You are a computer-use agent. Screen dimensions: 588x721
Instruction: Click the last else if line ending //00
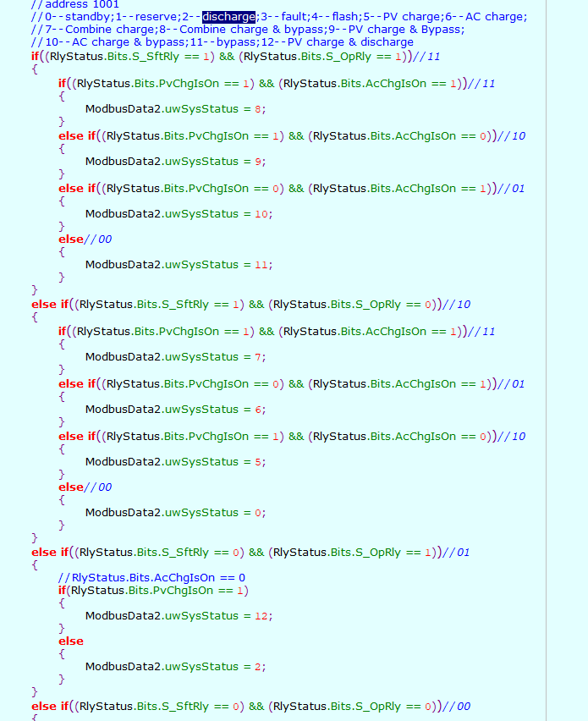tap(250, 707)
